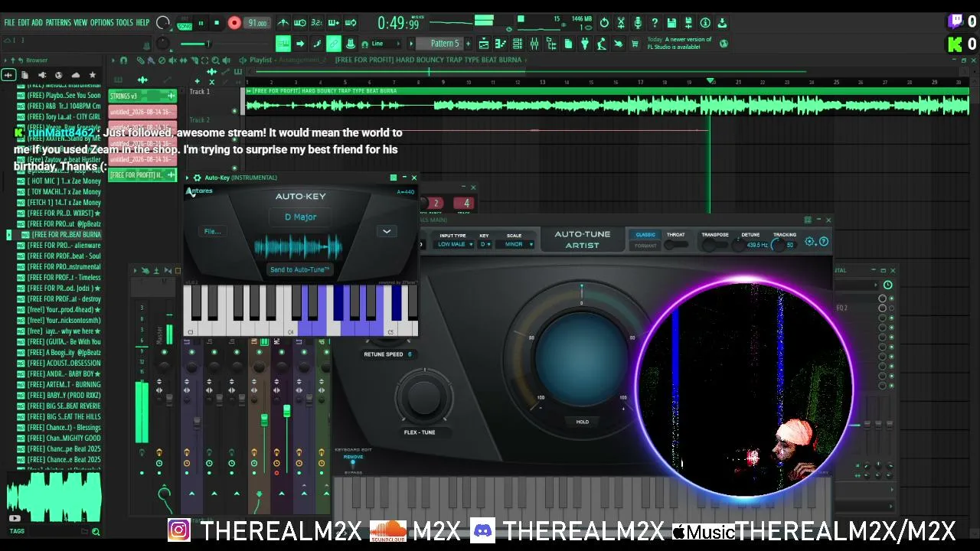Screen dimensions: 980x551
Task: Select Formant mode in Auto-Tune Artist
Action: pos(645,246)
